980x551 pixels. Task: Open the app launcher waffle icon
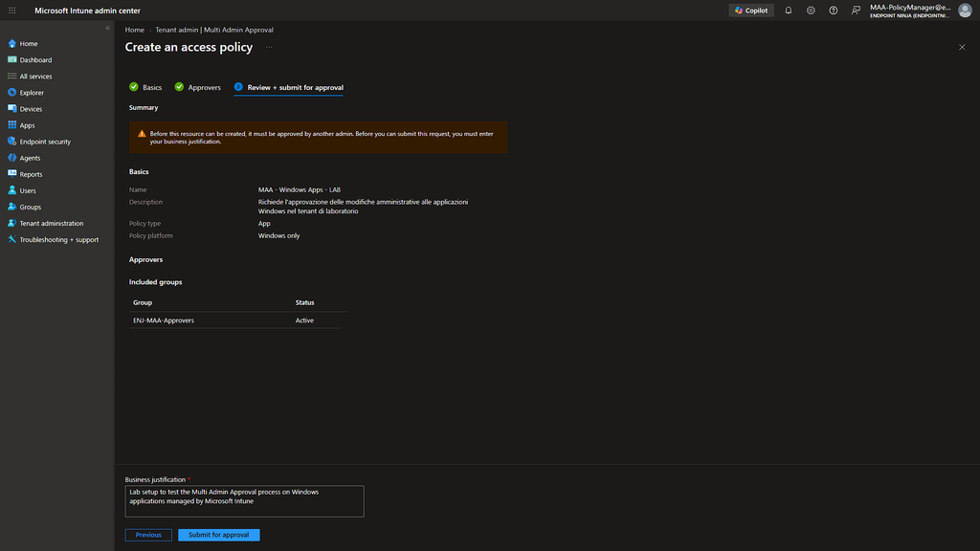[11, 11]
